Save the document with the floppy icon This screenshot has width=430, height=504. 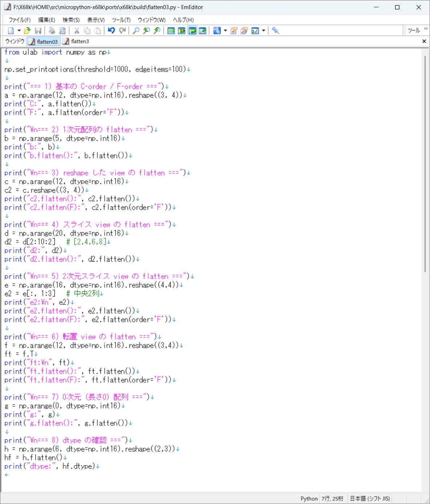[x=38, y=31]
